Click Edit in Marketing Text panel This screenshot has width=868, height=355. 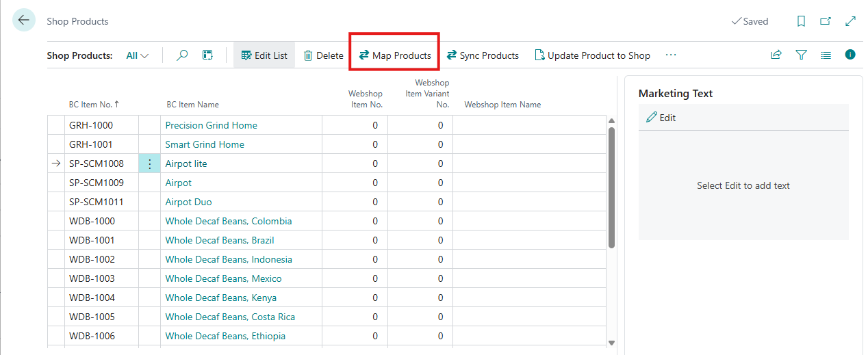[661, 118]
